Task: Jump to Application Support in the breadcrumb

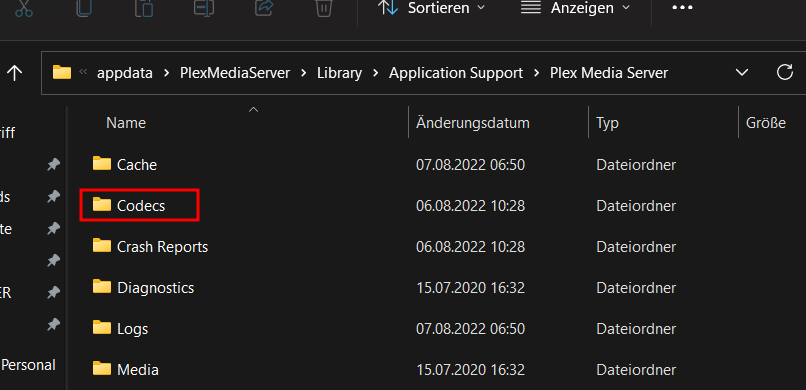Action: tap(456, 73)
